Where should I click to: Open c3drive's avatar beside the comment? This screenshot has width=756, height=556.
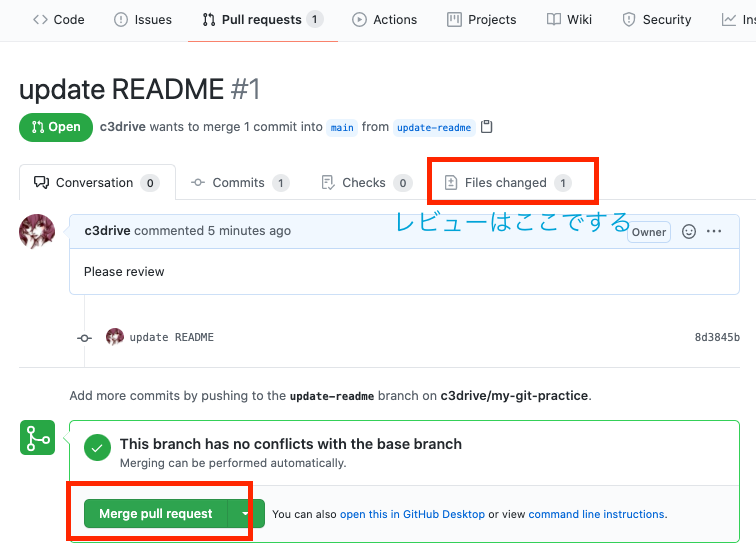(37, 232)
